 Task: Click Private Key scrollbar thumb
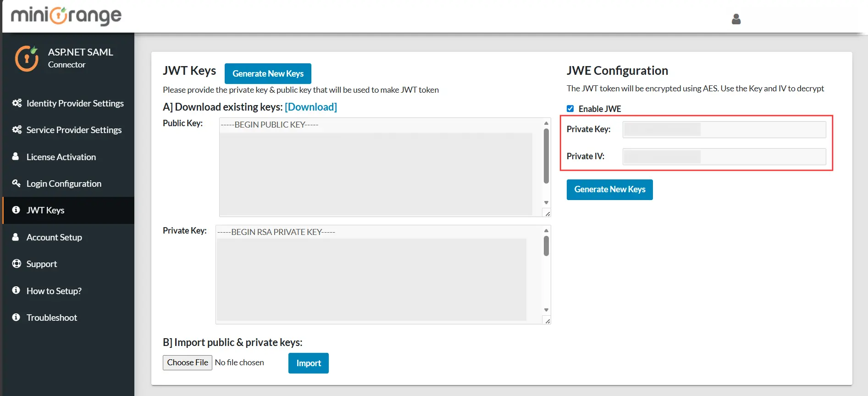click(546, 246)
